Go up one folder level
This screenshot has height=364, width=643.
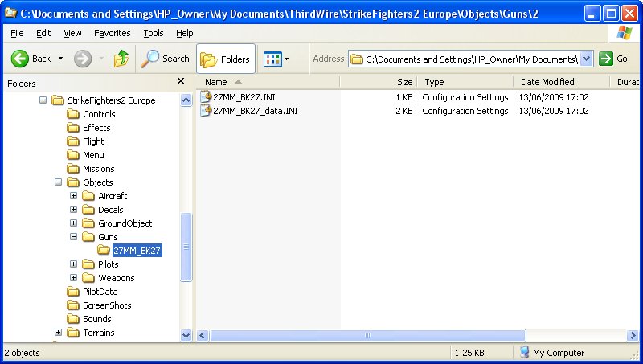click(121, 59)
